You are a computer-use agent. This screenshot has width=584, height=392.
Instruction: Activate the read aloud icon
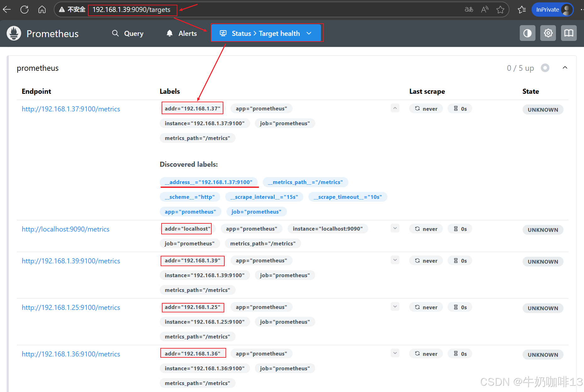(x=485, y=9)
